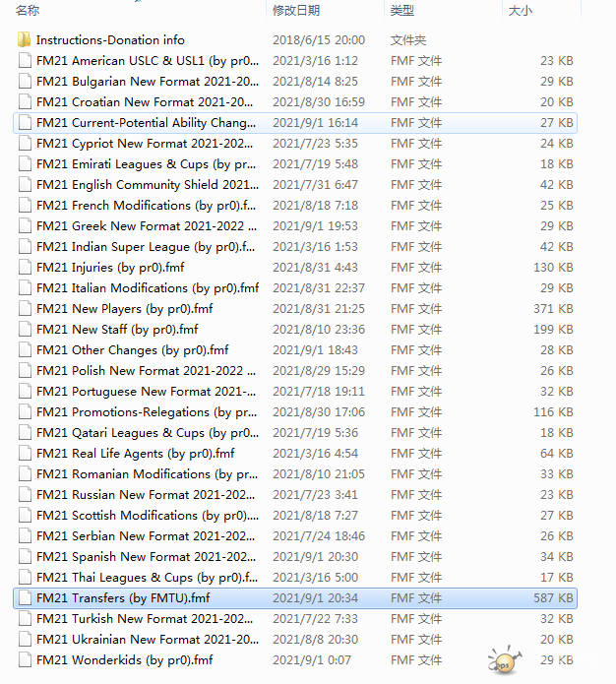
Task: Click the FM21 Scottish Modifications file icon
Action: click(x=25, y=515)
